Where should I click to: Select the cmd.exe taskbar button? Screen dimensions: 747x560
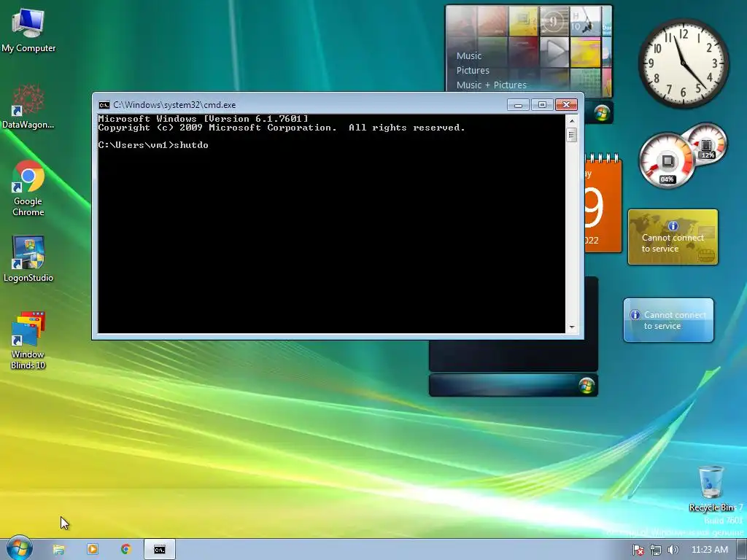(x=160, y=550)
